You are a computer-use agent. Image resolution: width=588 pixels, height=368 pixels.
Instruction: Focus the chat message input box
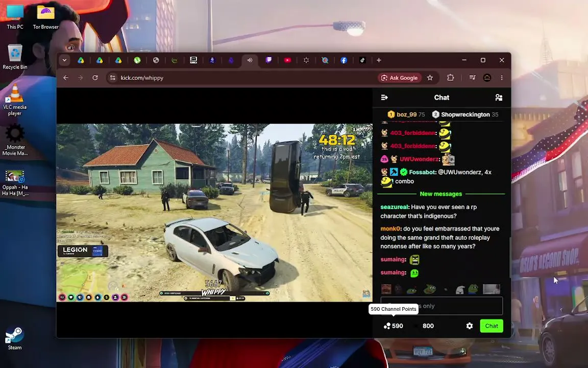tap(442, 306)
